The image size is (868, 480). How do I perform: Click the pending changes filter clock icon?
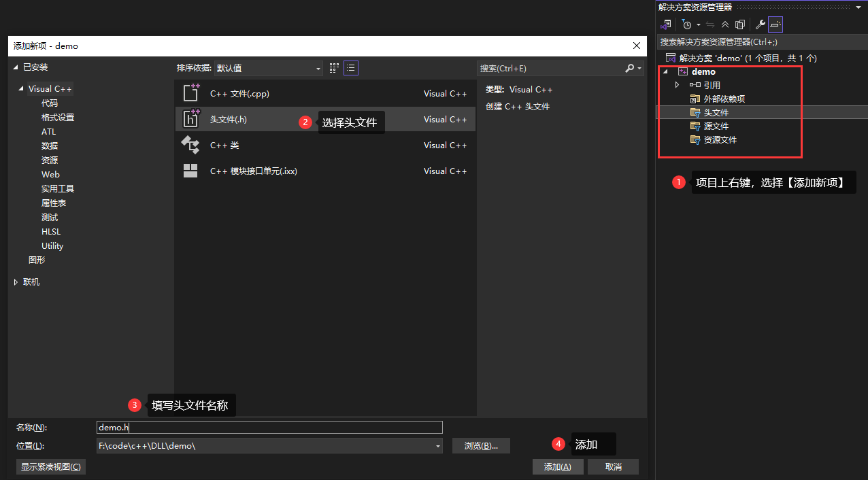[687, 24]
